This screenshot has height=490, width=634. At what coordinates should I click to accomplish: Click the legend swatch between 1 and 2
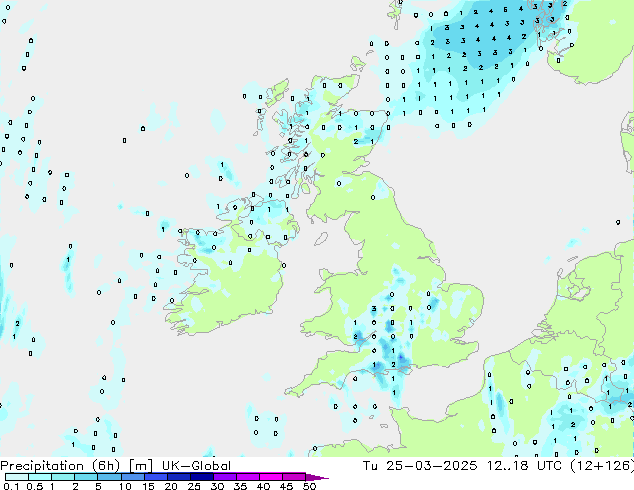(x=63, y=477)
